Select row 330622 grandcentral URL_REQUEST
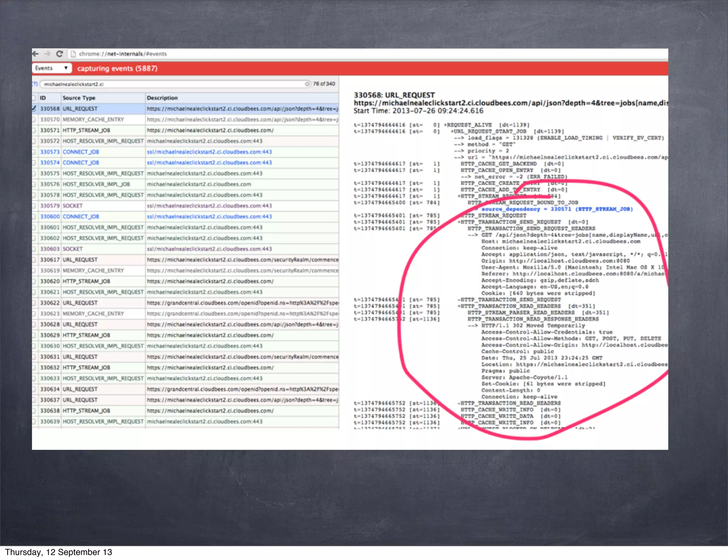This screenshot has width=728, height=560. point(80,303)
